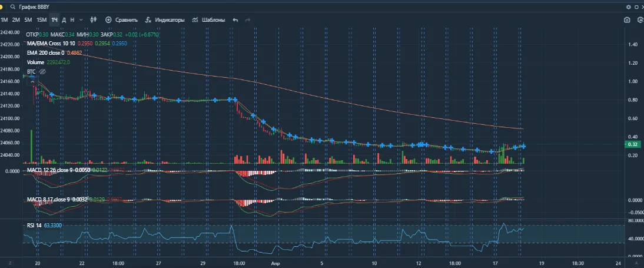This screenshot has height=268, width=644.
Task: Redo the chart action
Action: (248, 19)
